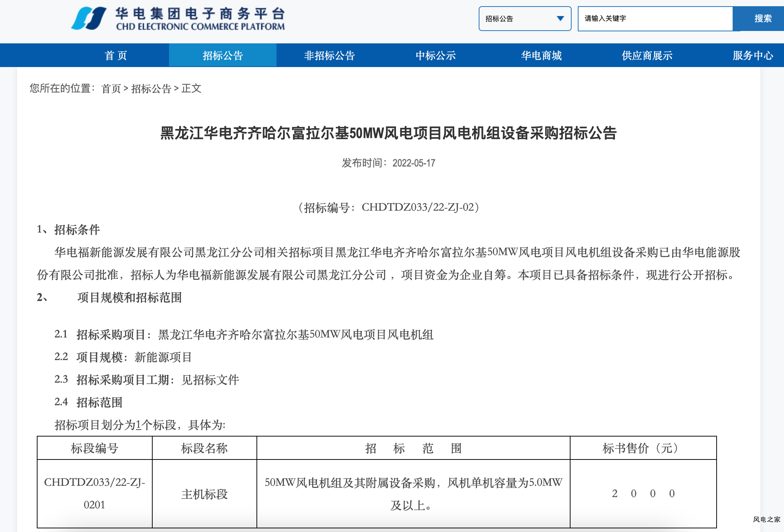This screenshot has height=532, width=784.
Task: Click cell 主机标段
Action: coord(204,494)
